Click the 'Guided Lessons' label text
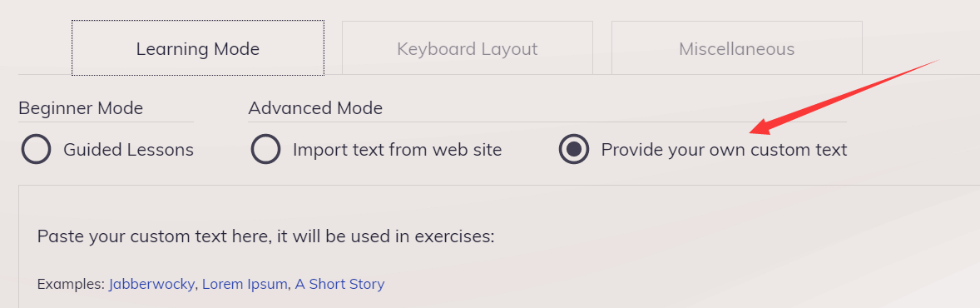 (x=128, y=150)
